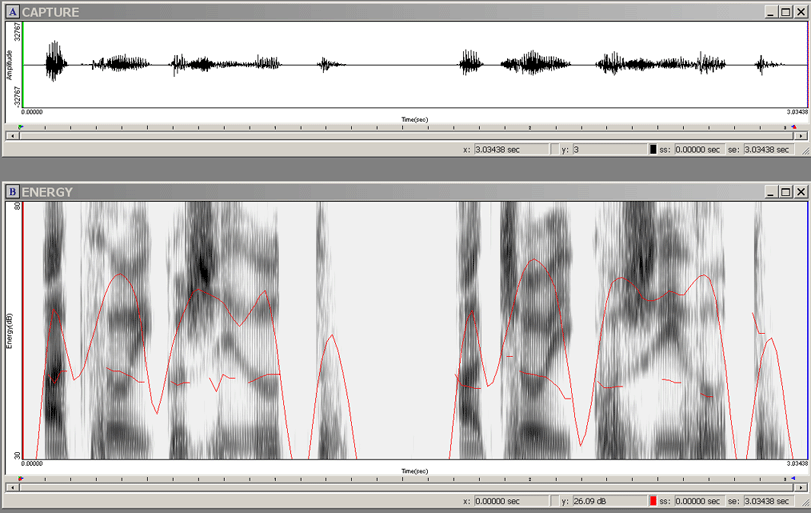This screenshot has width=811, height=513.
Task: Click the B icon in ENERGY title bar
Action: [x=13, y=191]
